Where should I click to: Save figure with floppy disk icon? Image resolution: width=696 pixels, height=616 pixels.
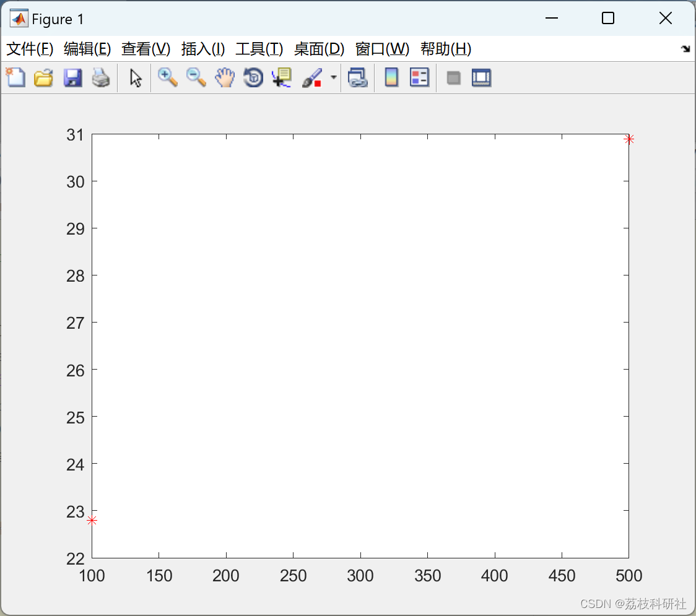pyautogui.click(x=72, y=77)
